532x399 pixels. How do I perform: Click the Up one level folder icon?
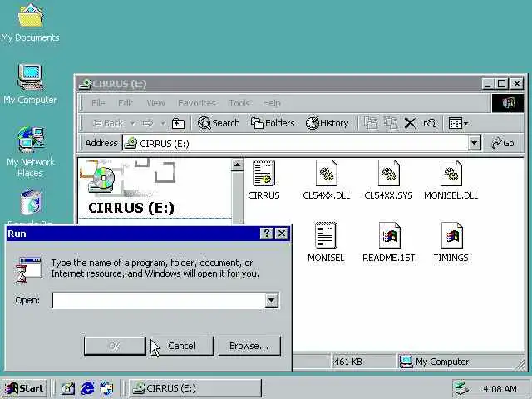tap(178, 123)
